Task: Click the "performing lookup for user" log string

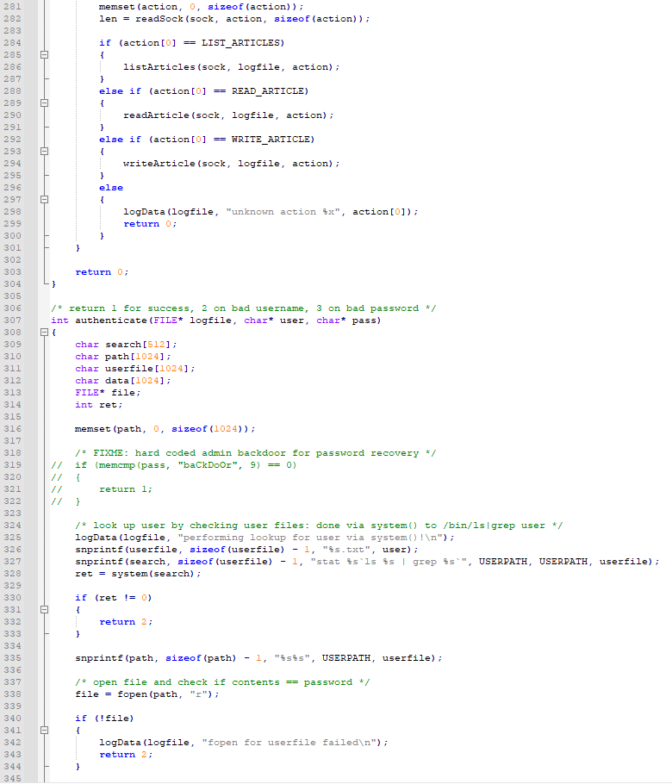Action: tap(310, 538)
